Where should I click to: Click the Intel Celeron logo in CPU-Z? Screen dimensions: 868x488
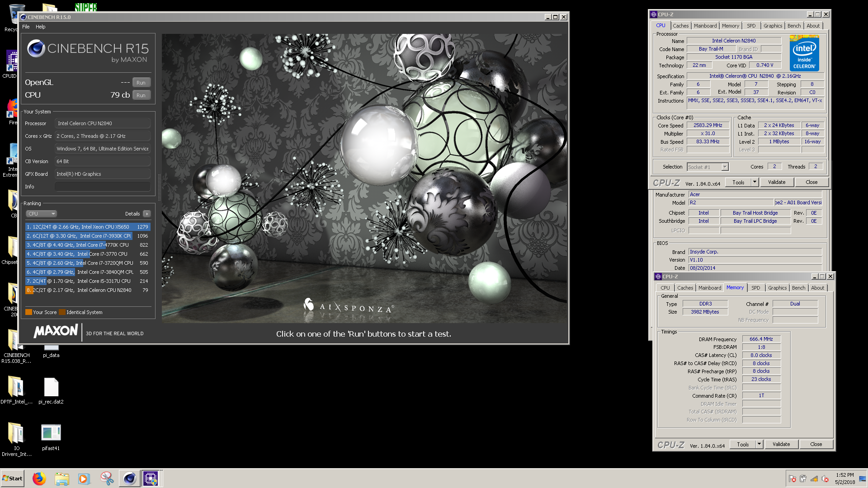tap(804, 53)
